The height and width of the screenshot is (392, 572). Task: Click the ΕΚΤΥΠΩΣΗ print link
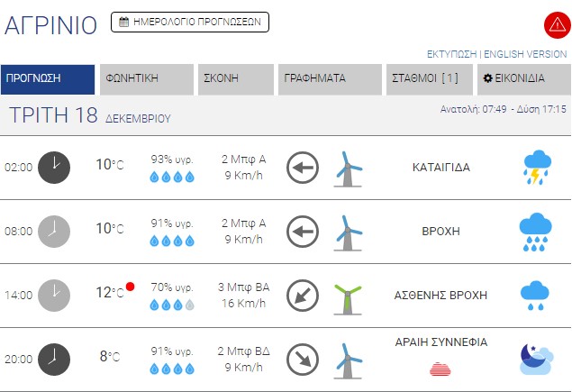pos(452,54)
